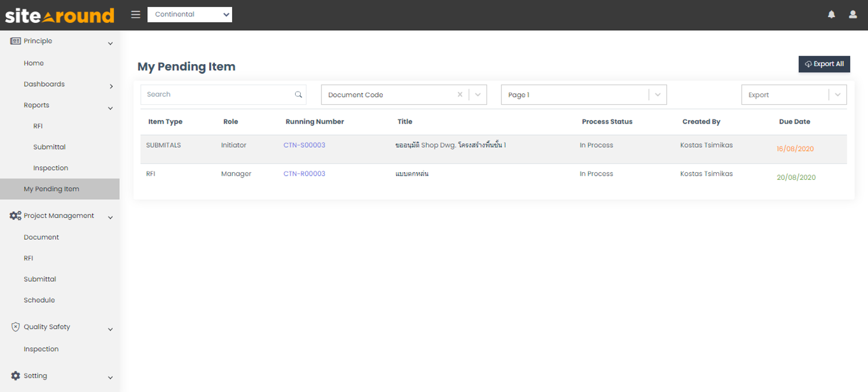Click the Running Number column header
Screen dimensions: 868x392
tap(315, 121)
